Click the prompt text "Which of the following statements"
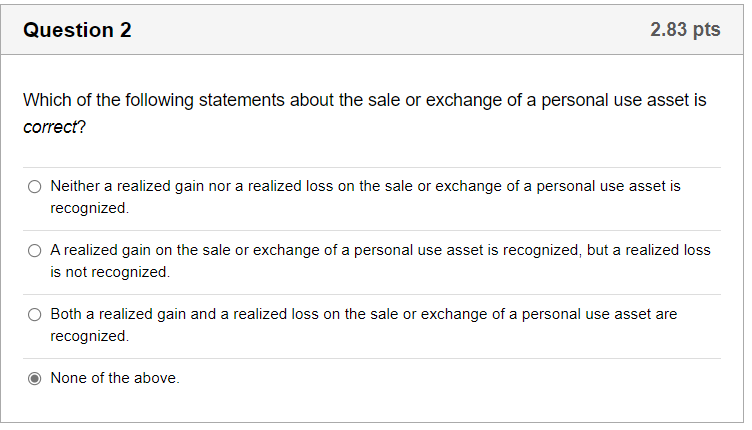The width and height of the screenshot is (752, 430). [x=150, y=101]
